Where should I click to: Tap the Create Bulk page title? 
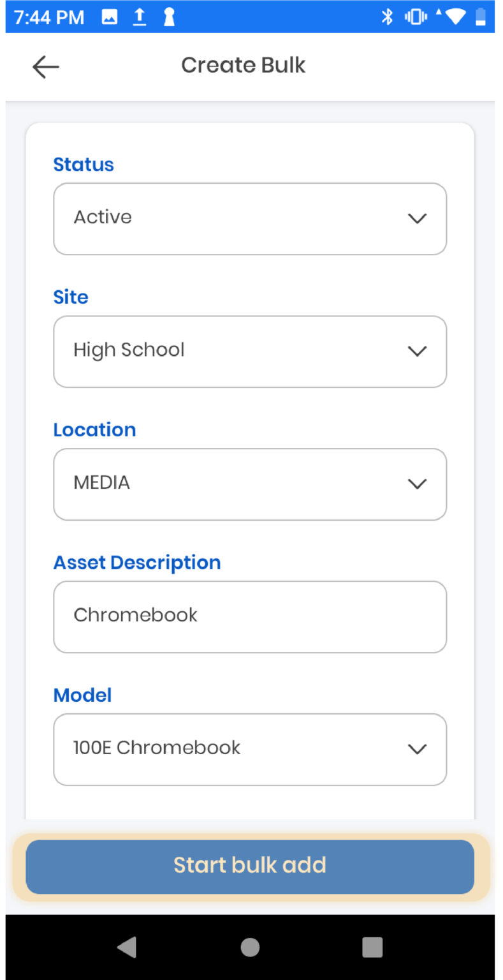tap(244, 65)
